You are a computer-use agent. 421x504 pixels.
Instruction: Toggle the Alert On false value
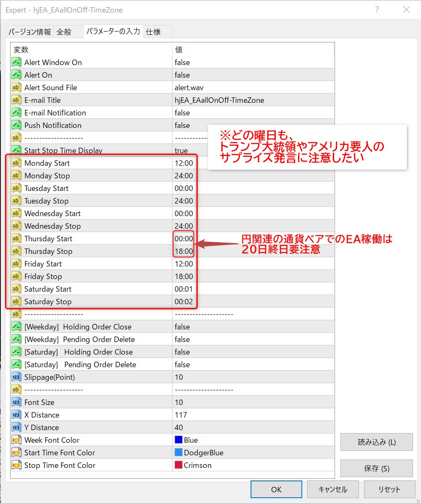182,75
